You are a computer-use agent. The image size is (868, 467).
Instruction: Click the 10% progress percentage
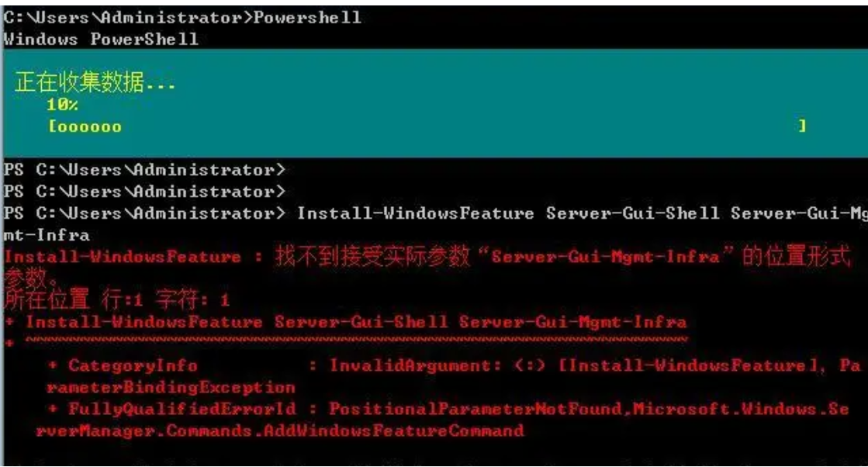coord(62,106)
